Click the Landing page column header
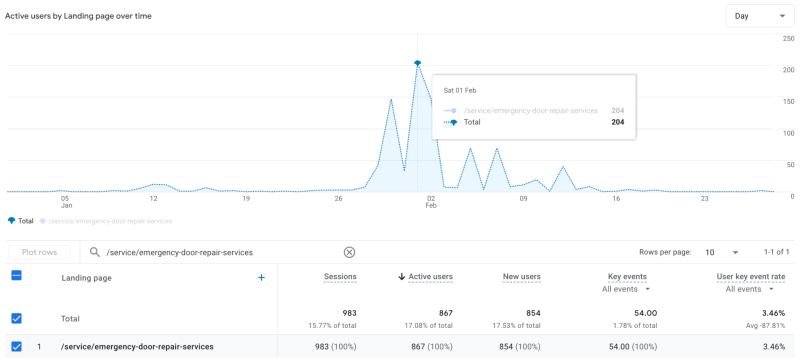The image size is (800, 360). [86, 278]
